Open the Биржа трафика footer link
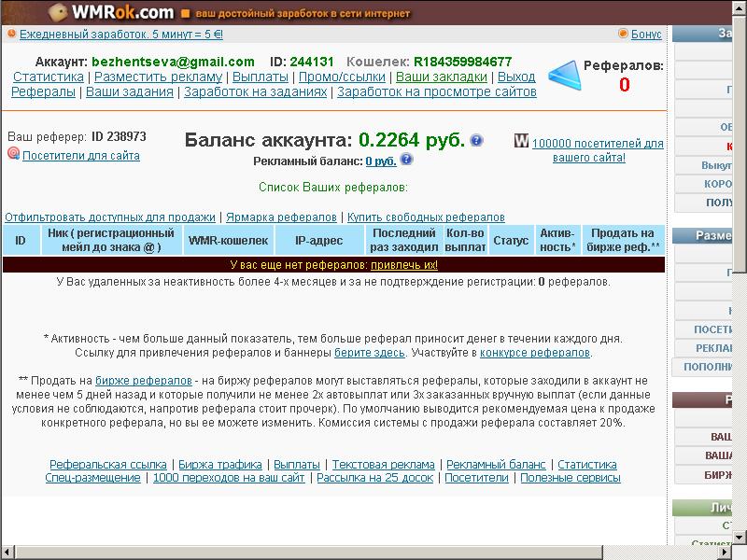Viewport: 747px width, 560px height. pos(220,464)
